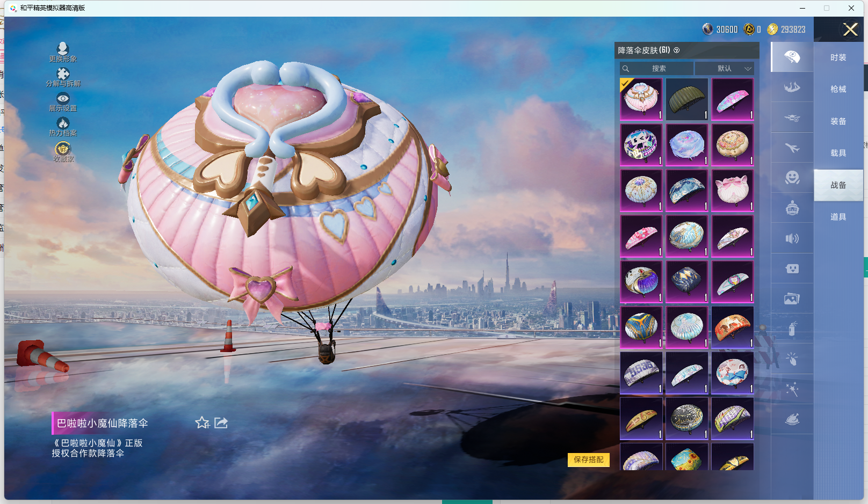Select the speaker voice category icon
868x504 pixels.
click(792, 238)
